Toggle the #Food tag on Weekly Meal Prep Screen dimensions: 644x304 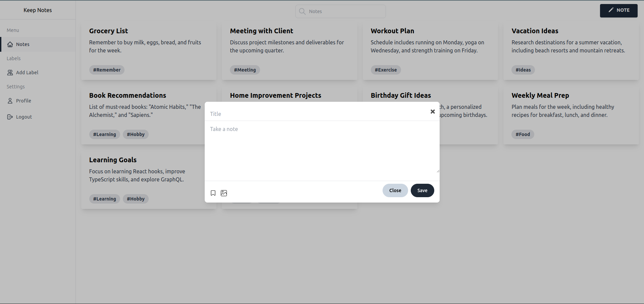point(523,134)
